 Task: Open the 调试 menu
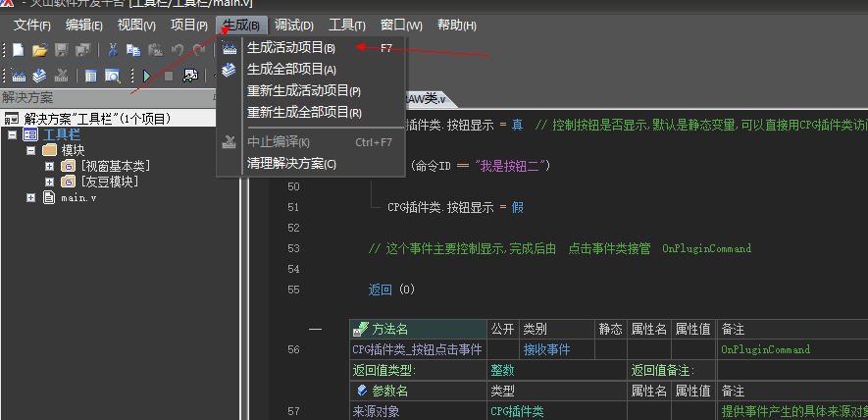click(293, 25)
